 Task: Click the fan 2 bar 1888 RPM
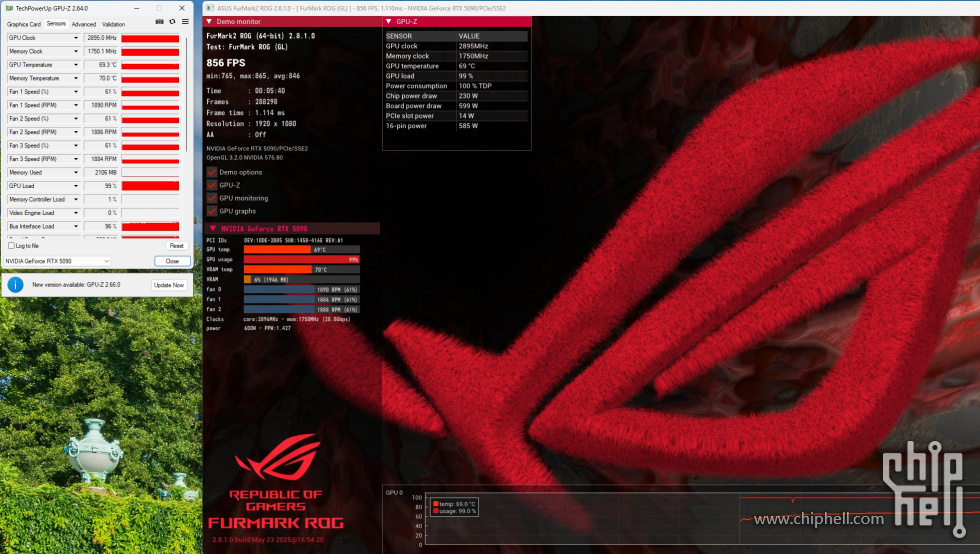301,310
